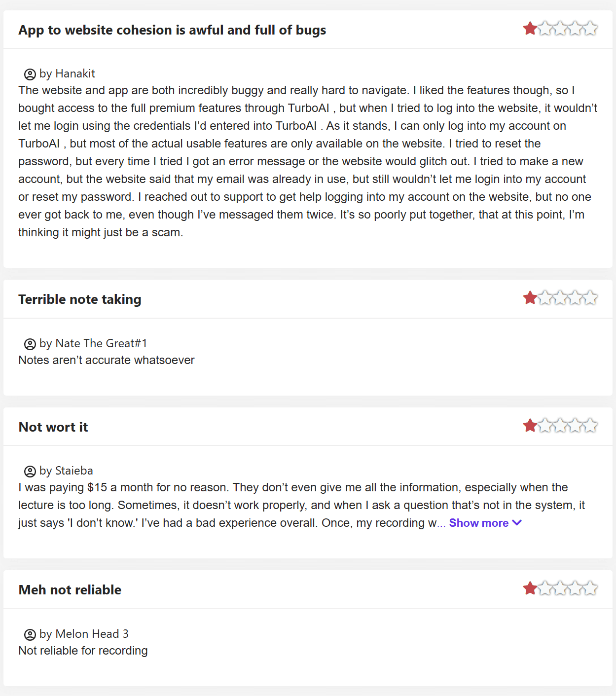The height and width of the screenshot is (696, 616).
Task: Click the profile icon next to Nate The Great#1
Action: (x=30, y=344)
